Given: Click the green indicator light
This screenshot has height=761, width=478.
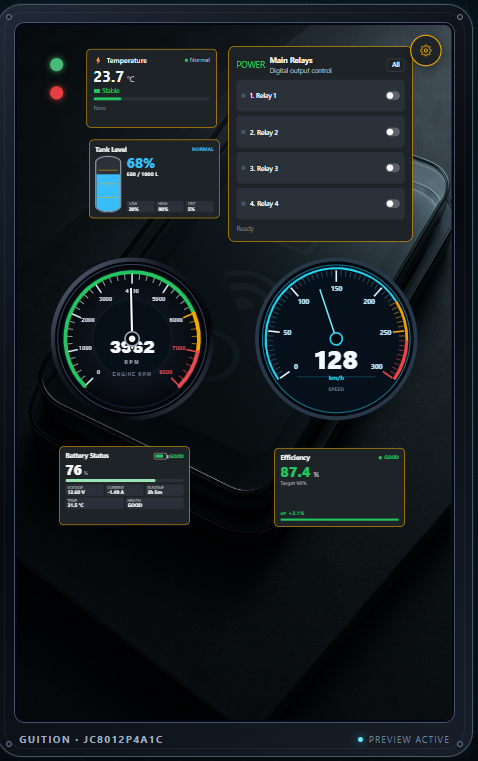Looking at the screenshot, I should coord(56,65).
